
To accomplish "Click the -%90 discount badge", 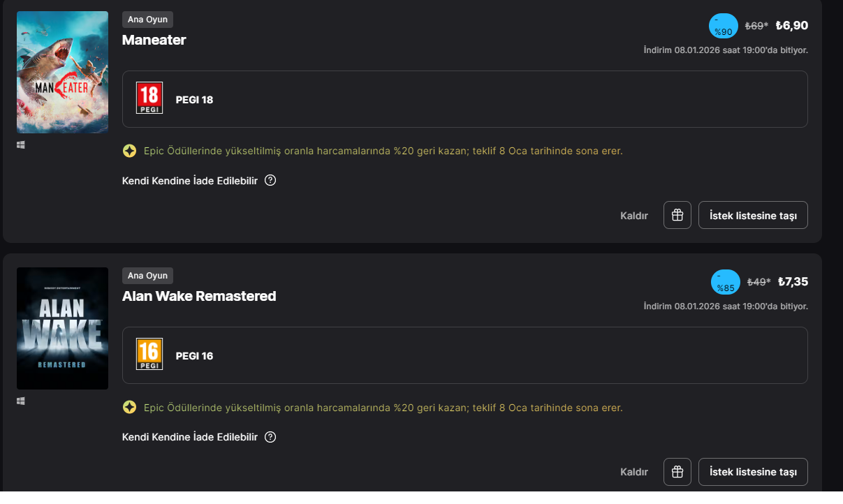I will click(723, 26).
